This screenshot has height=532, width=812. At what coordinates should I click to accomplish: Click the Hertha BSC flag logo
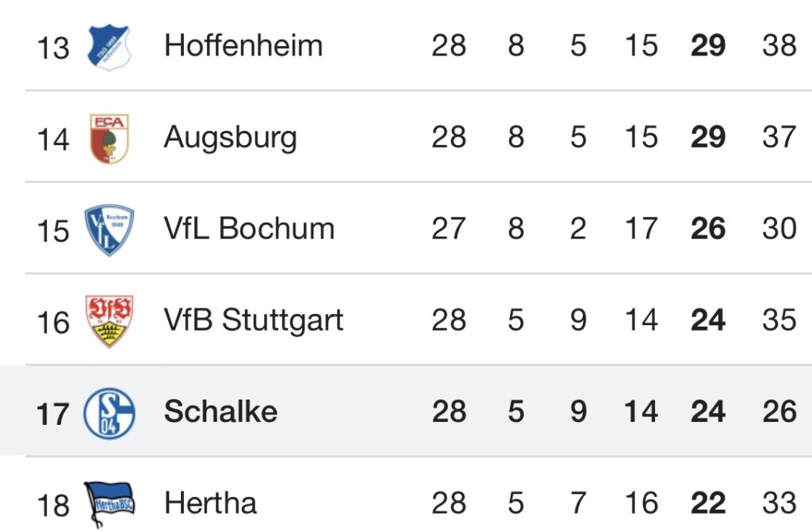pyautogui.click(x=109, y=503)
